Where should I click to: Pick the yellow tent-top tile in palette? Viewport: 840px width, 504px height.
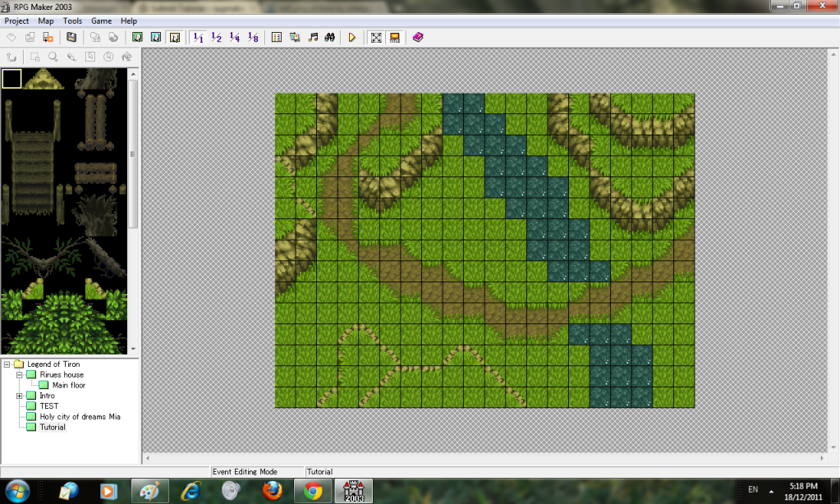point(44,79)
